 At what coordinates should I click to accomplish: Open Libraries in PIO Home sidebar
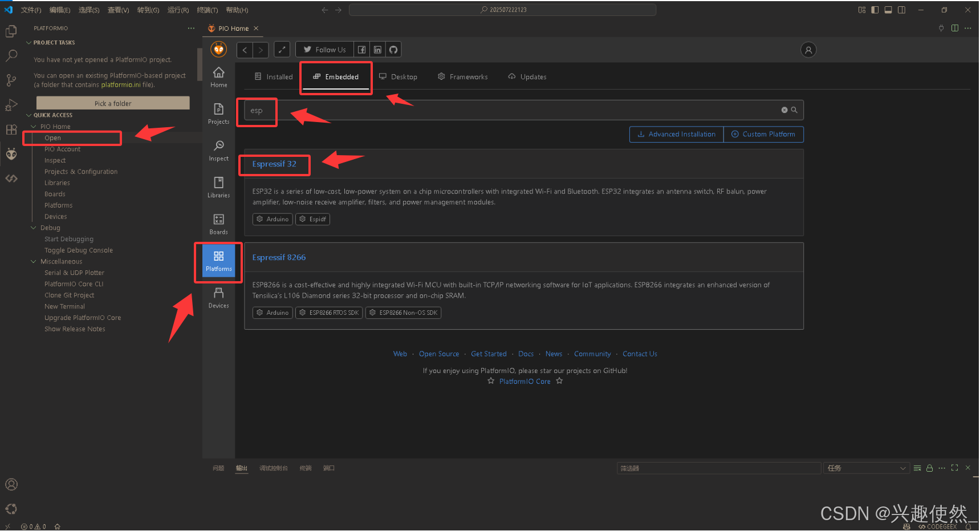[219, 187]
